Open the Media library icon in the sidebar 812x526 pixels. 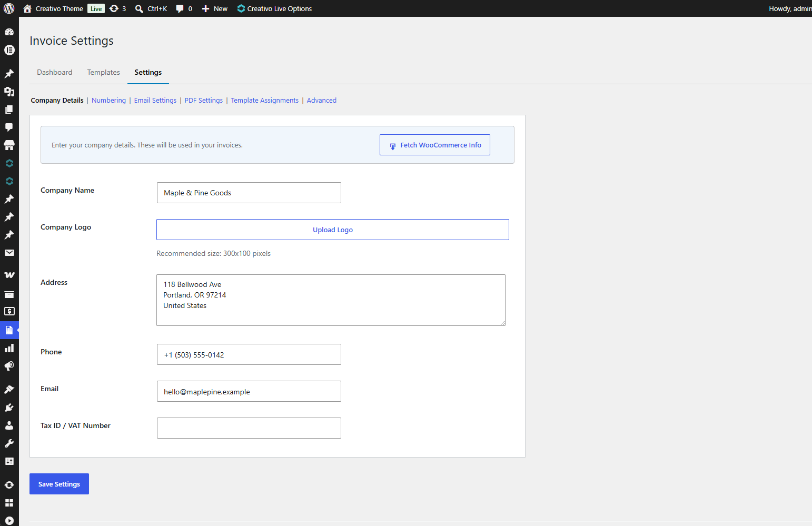point(9,92)
